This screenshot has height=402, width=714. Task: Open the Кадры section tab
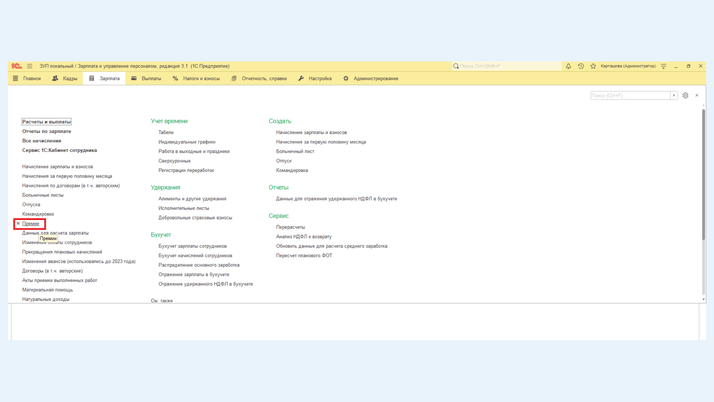tap(65, 78)
